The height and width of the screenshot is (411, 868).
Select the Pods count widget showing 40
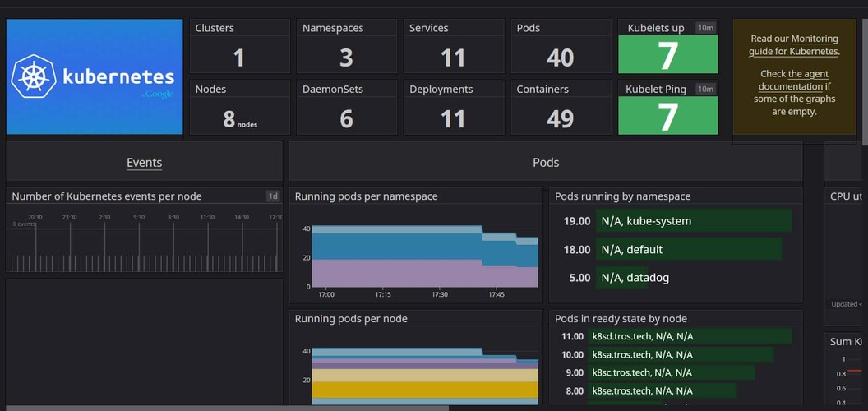tap(561, 47)
